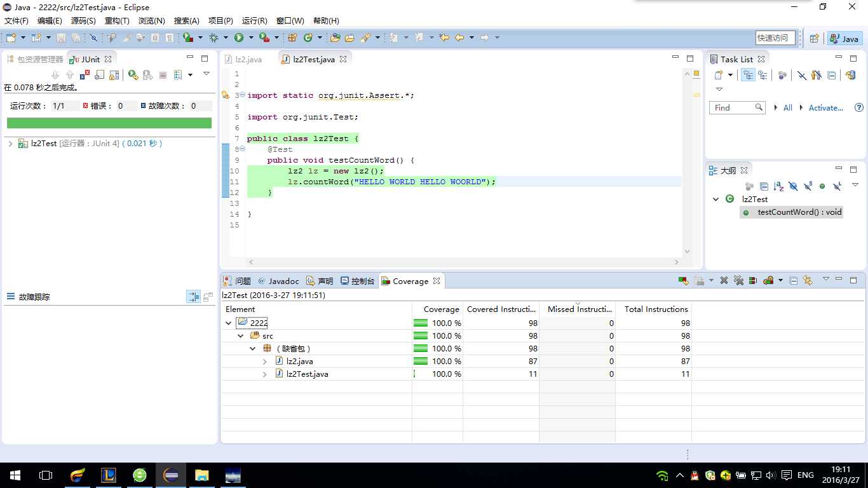Click the Open Perspective icon
The image size is (868, 488).
click(814, 38)
